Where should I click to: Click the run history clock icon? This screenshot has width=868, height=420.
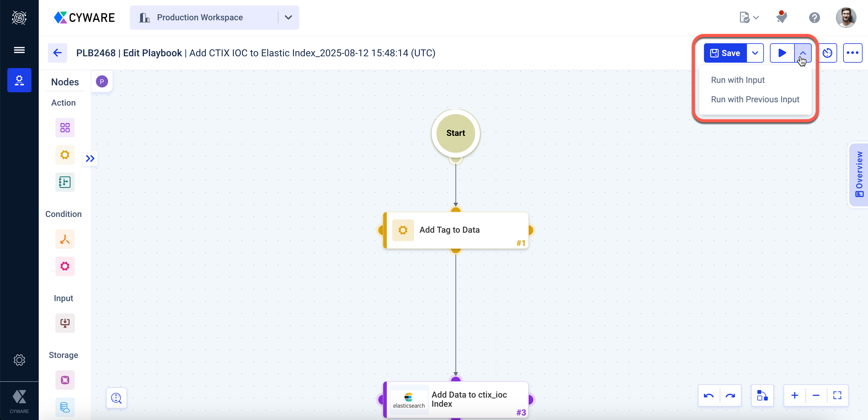(x=827, y=53)
